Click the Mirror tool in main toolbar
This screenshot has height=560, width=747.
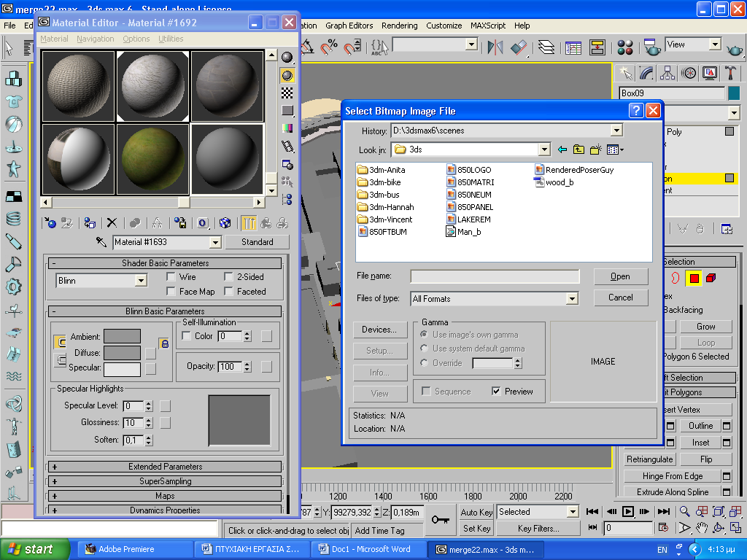[x=495, y=47]
